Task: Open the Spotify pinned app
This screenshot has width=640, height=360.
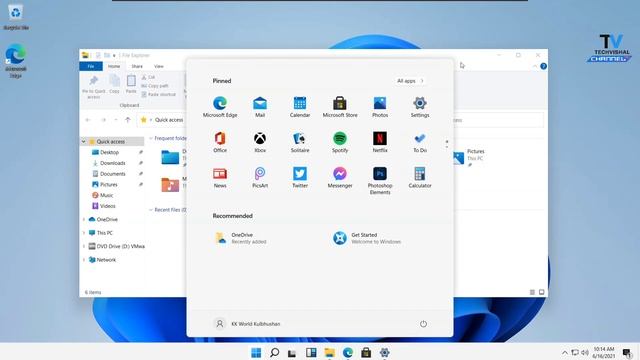Action: pos(340,142)
